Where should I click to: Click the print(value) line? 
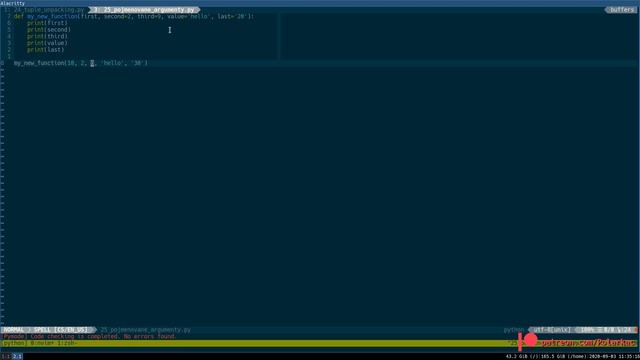(47, 43)
